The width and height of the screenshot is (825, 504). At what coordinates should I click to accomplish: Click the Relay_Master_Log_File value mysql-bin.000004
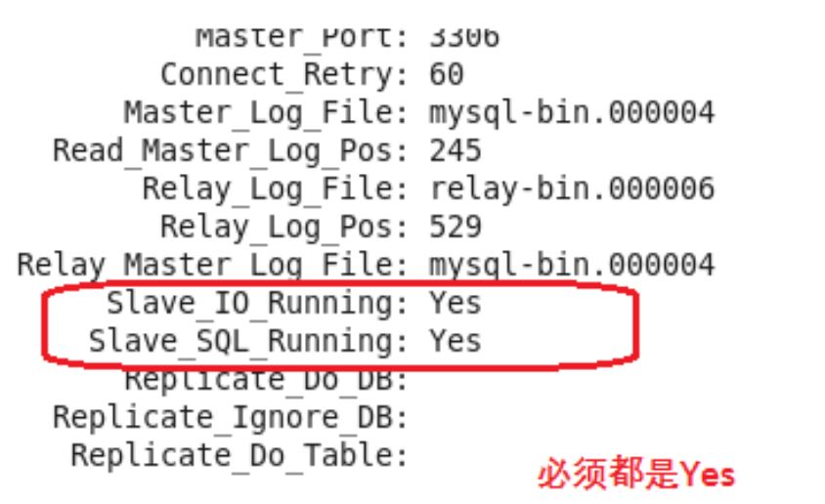click(x=573, y=266)
